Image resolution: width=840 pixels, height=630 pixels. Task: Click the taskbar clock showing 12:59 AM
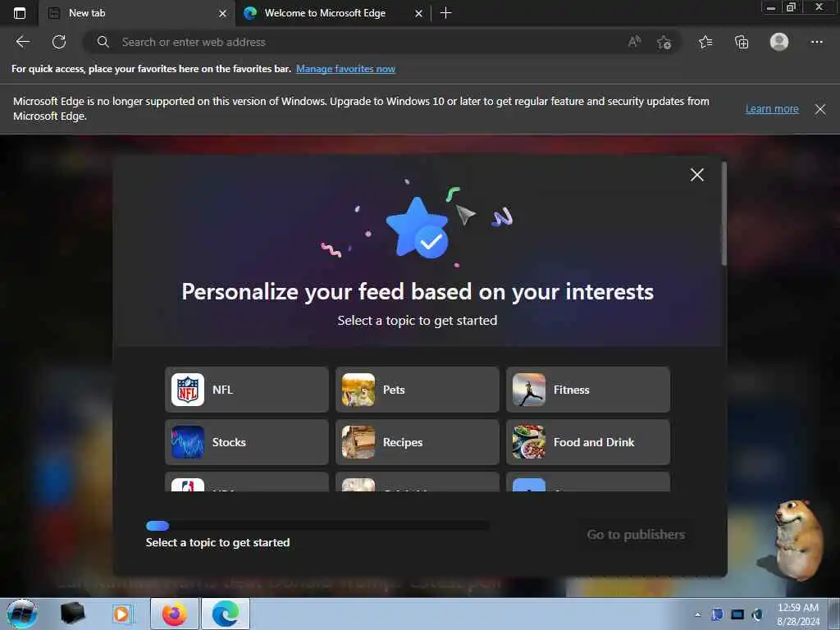click(x=798, y=614)
